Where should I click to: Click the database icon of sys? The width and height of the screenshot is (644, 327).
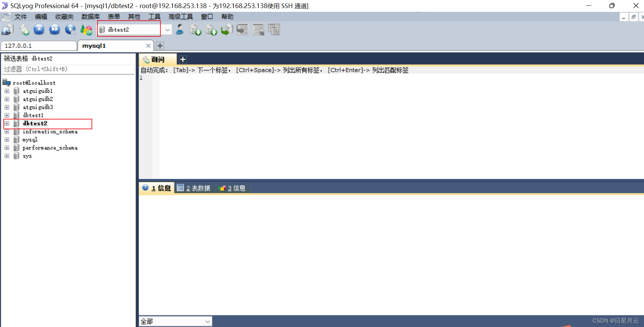point(17,156)
